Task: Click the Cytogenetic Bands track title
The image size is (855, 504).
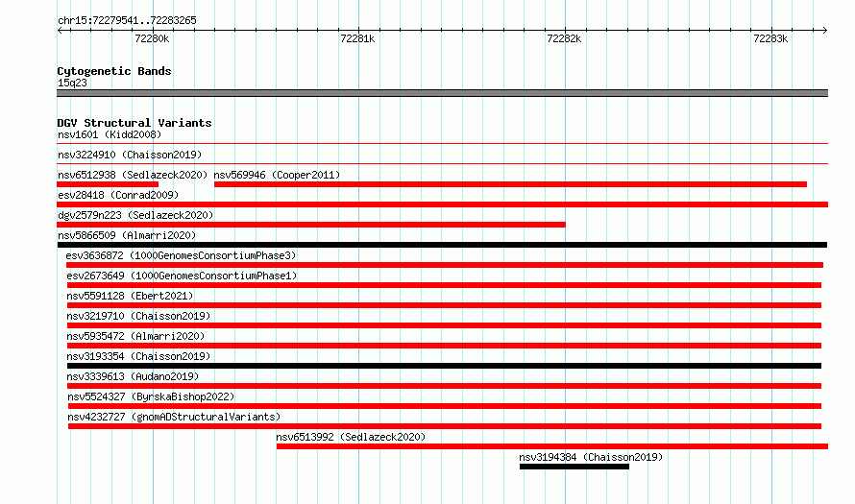Action: (x=114, y=71)
